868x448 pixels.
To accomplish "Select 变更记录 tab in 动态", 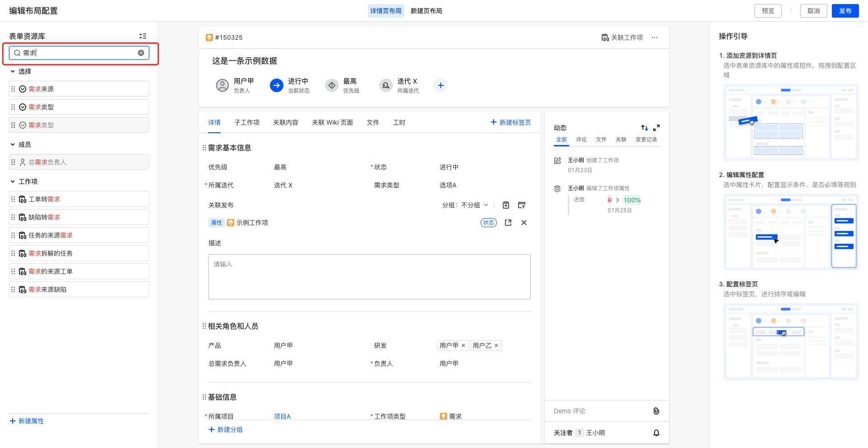I will click(x=646, y=140).
